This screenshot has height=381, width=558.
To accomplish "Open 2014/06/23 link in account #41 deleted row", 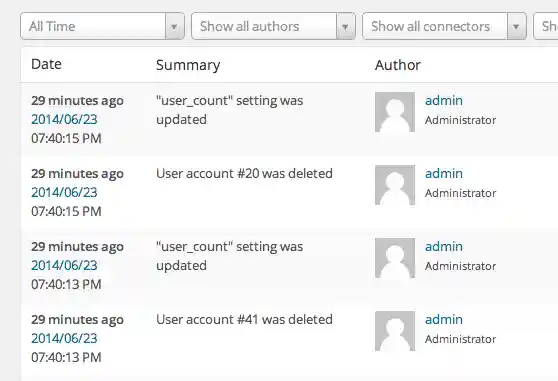I will (x=64, y=338).
